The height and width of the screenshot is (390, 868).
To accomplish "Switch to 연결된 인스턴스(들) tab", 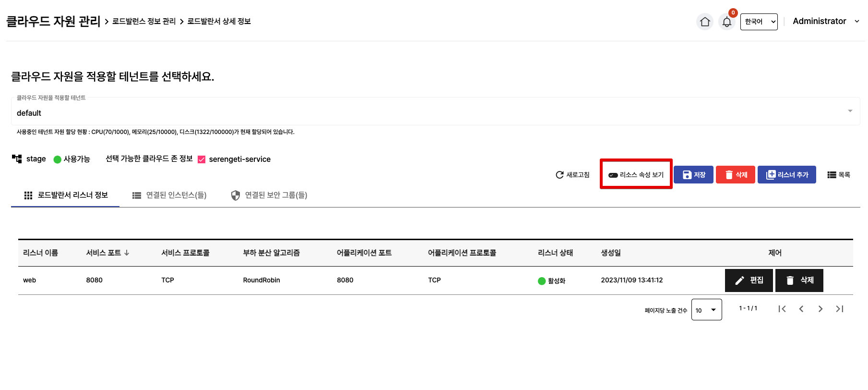I will coord(170,195).
